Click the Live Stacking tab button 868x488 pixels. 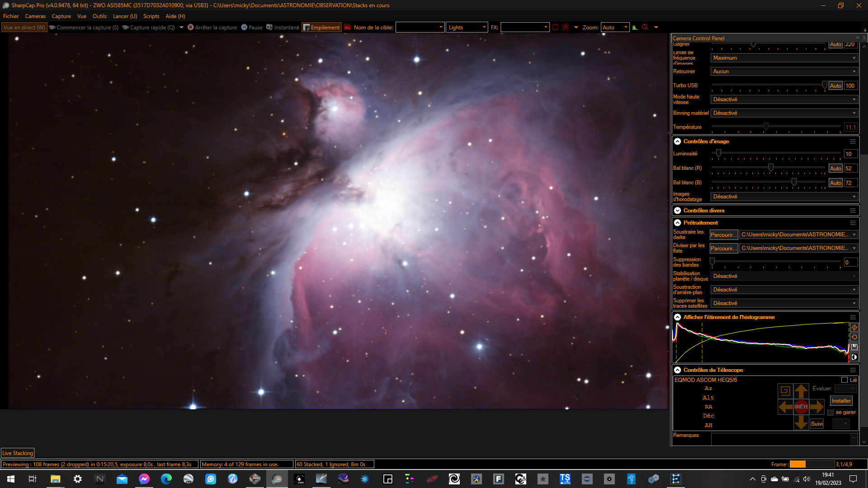point(18,453)
